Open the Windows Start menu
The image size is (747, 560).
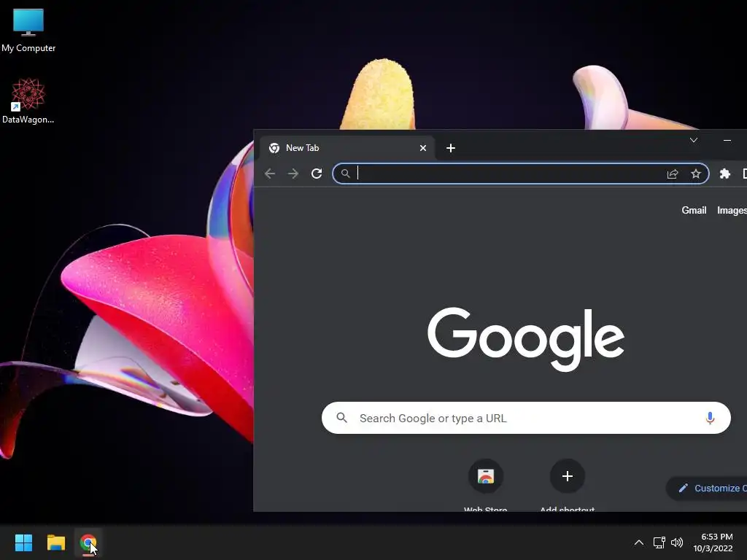[x=23, y=542]
